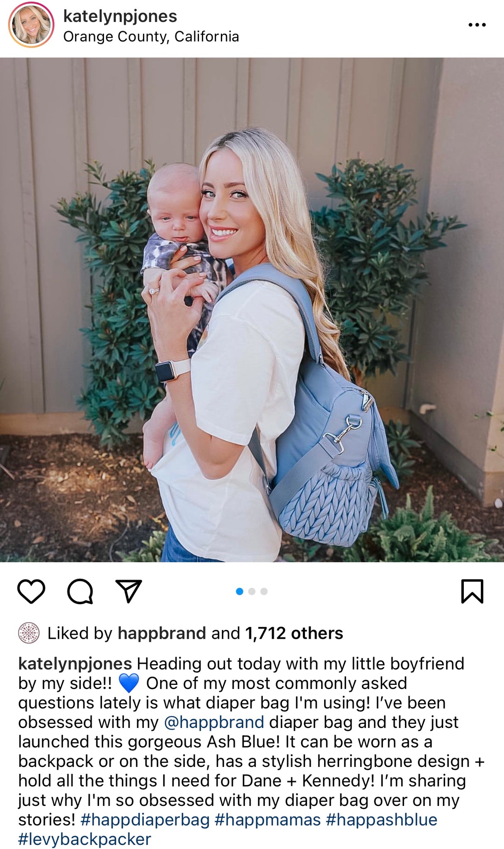Open the @happbrand mention in caption
The height and width of the screenshot is (849, 504).
tap(214, 722)
